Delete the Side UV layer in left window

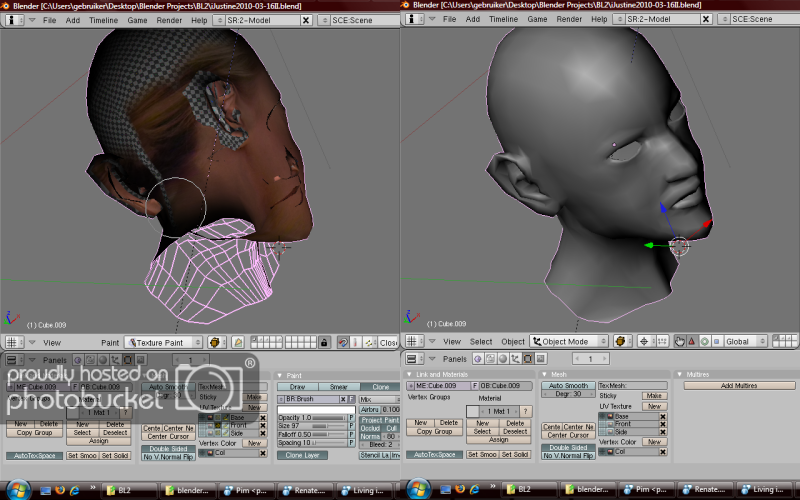[263, 433]
